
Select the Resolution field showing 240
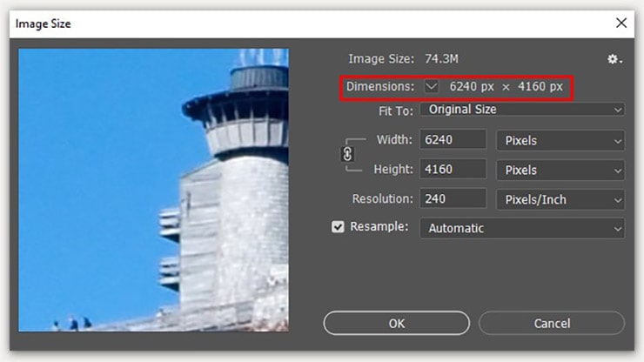pyautogui.click(x=453, y=199)
